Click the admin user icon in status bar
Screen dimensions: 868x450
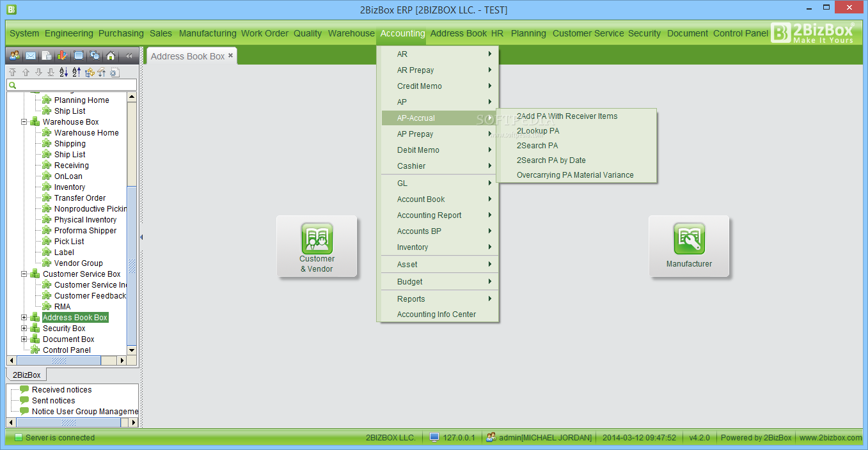(x=491, y=437)
